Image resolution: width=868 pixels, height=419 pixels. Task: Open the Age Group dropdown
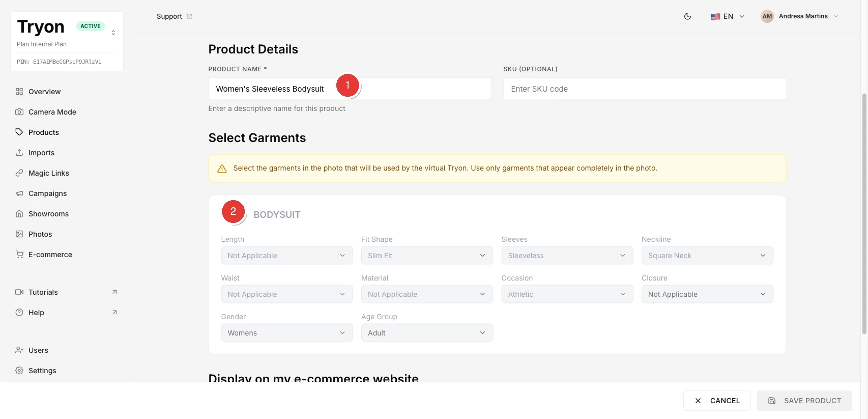click(x=427, y=333)
